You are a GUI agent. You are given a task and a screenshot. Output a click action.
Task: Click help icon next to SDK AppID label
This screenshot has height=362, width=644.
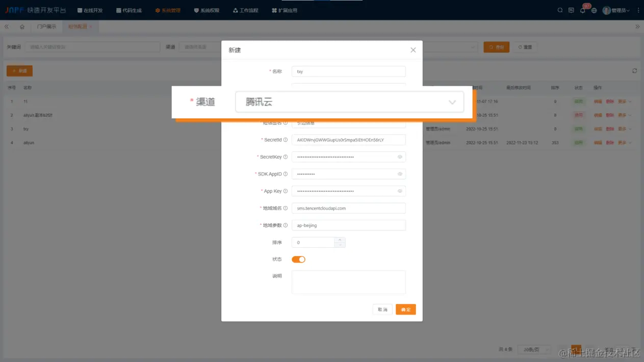[286, 174]
